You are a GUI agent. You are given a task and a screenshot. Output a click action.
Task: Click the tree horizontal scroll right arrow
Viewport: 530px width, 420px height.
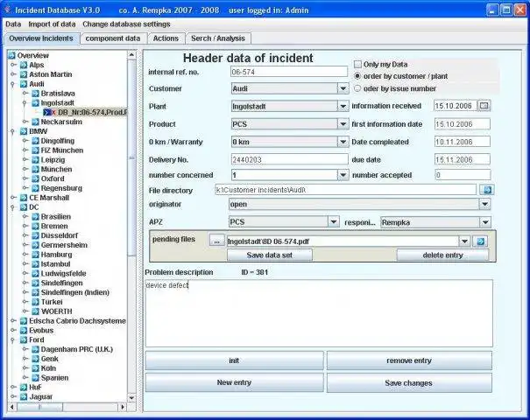[123, 407]
